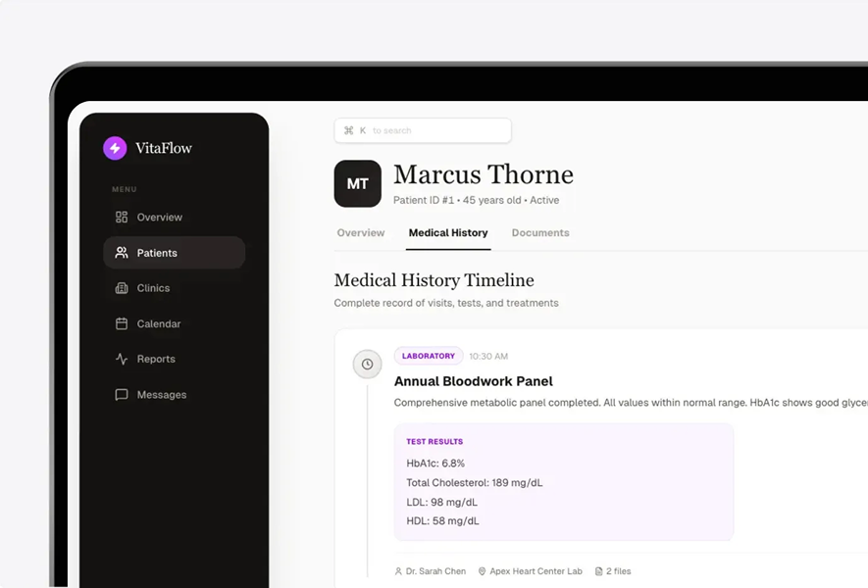Select Patients in the sidebar menu
Screen dimensions: 868x588
click(174, 253)
